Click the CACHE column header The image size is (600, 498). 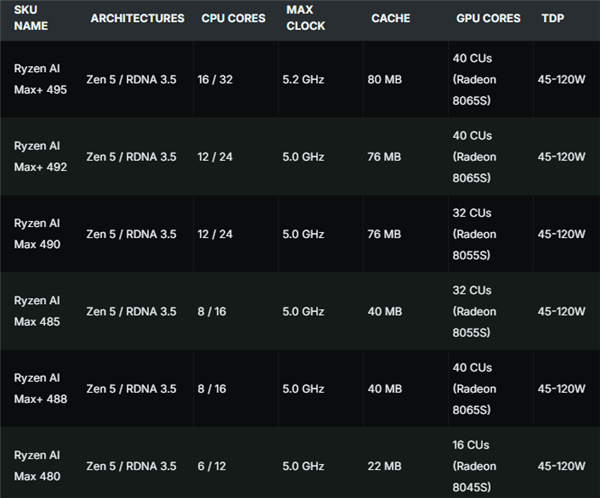coord(390,18)
